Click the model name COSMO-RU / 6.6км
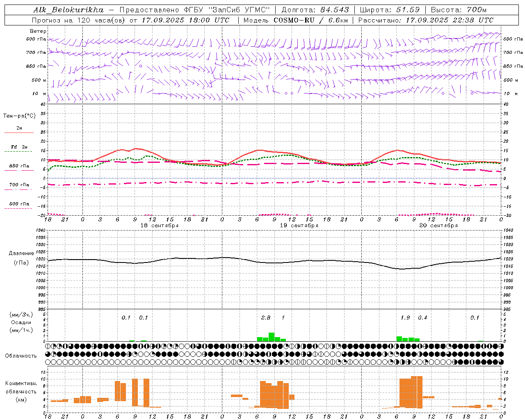The width and height of the screenshot is (525, 420). click(310, 20)
